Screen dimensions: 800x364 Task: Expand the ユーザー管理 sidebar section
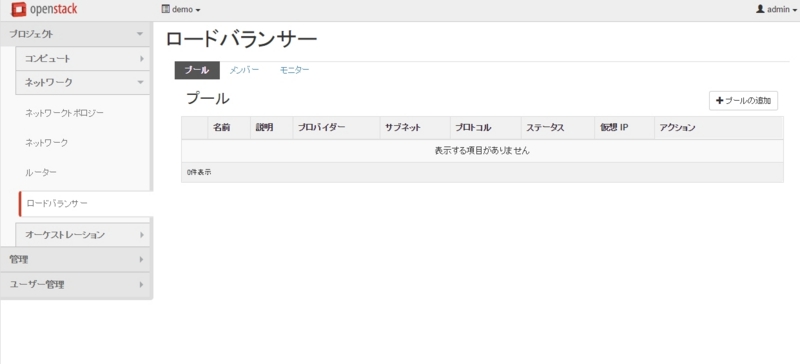click(x=76, y=284)
